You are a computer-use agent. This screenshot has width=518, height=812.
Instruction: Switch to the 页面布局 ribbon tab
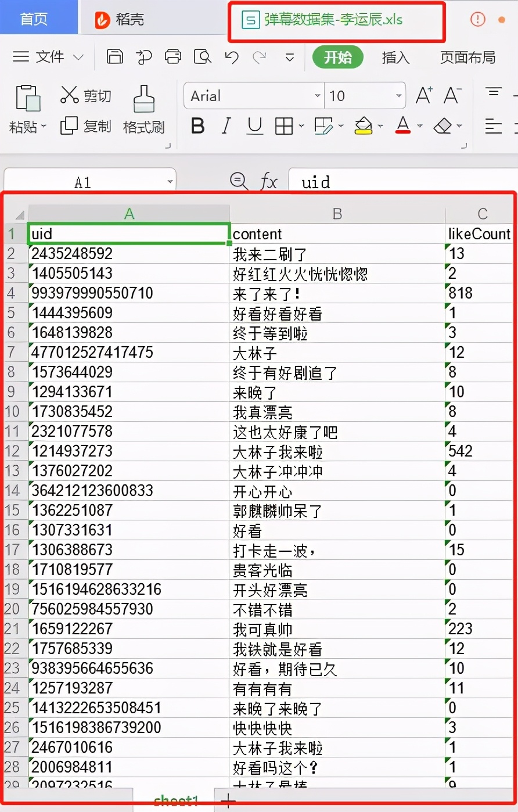click(x=468, y=58)
